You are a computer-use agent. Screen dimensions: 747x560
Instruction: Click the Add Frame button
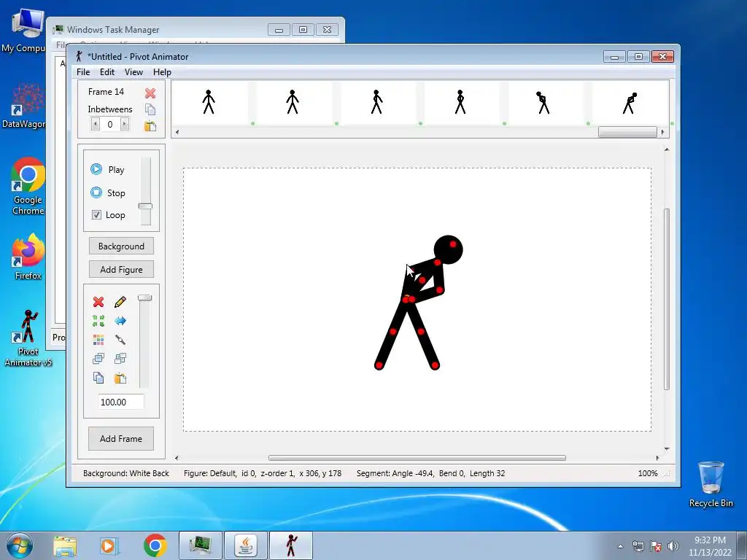(121, 438)
